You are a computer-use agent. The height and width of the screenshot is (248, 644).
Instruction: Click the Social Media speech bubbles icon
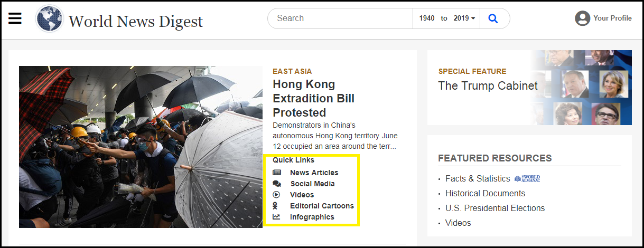(277, 184)
